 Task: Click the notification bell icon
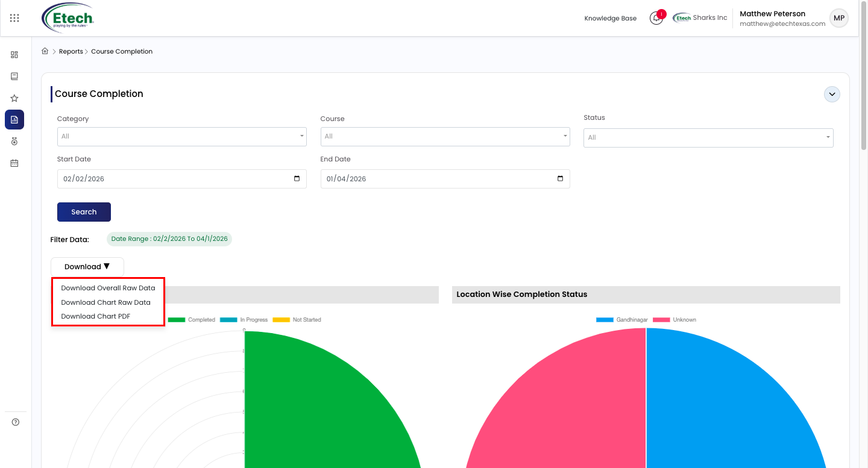pyautogui.click(x=656, y=18)
